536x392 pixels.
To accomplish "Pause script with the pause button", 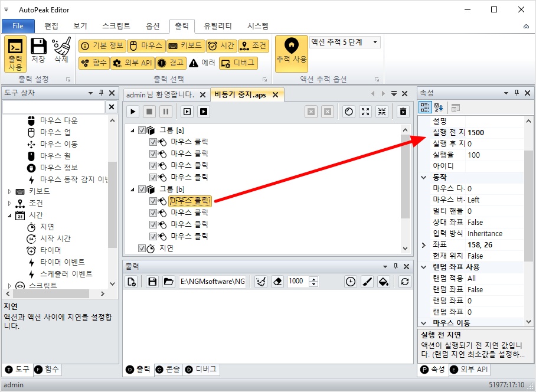I will [x=166, y=112].
